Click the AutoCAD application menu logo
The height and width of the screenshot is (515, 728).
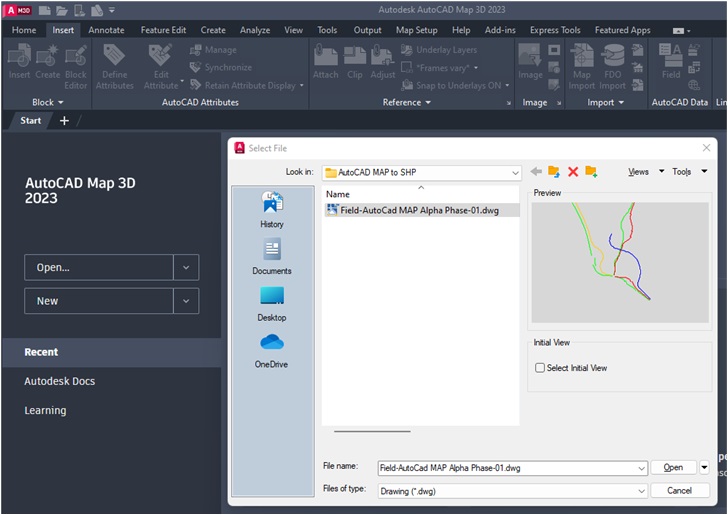[x=18, y=10]
